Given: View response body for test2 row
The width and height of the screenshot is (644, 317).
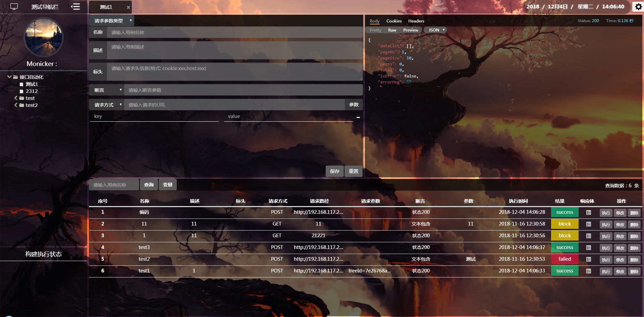Looking at the screenshot, I should click(x=588, y=259).
